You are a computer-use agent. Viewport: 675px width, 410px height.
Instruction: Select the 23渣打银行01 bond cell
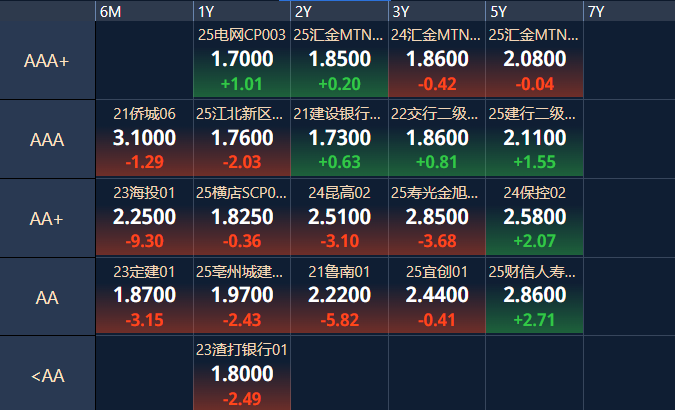[x=242, y=374]
